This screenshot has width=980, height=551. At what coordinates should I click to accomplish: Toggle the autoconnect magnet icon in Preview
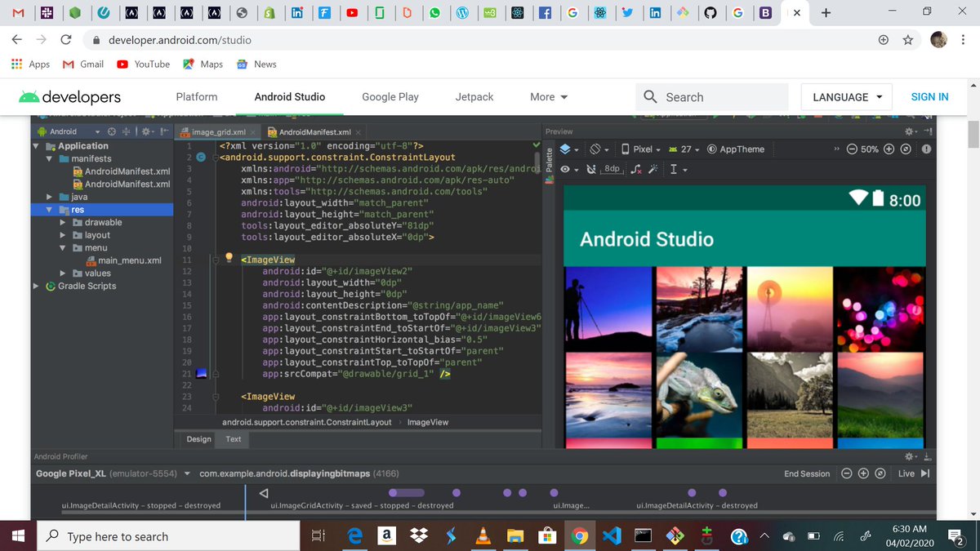click(x=591, y=169)
